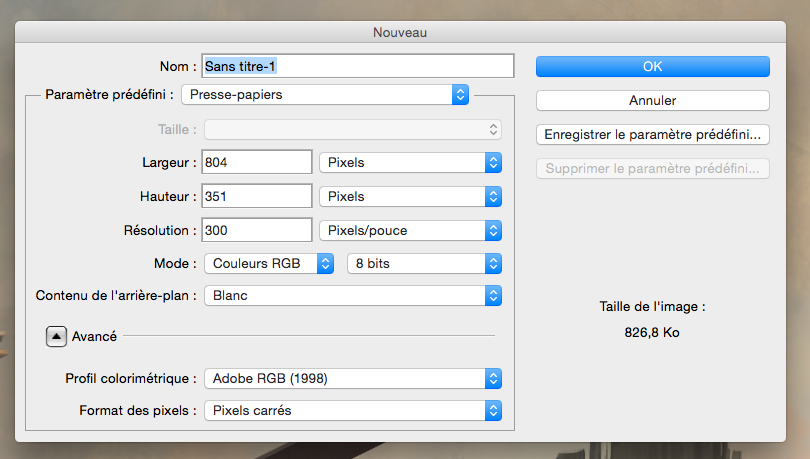Open the Hauteur units dropdown
The width and height of the screenshot is (810, 459).
click(x=409, y=196)
